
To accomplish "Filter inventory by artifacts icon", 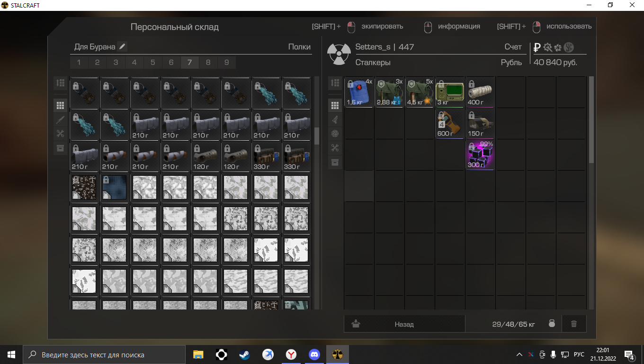I will point(335,134).
